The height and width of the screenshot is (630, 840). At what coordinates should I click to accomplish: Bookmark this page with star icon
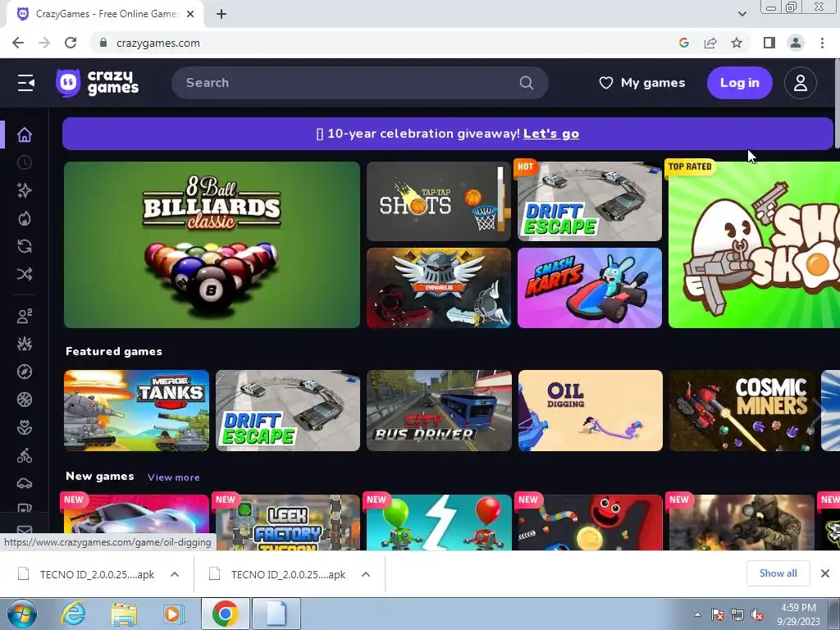click(x=737, y=43)
